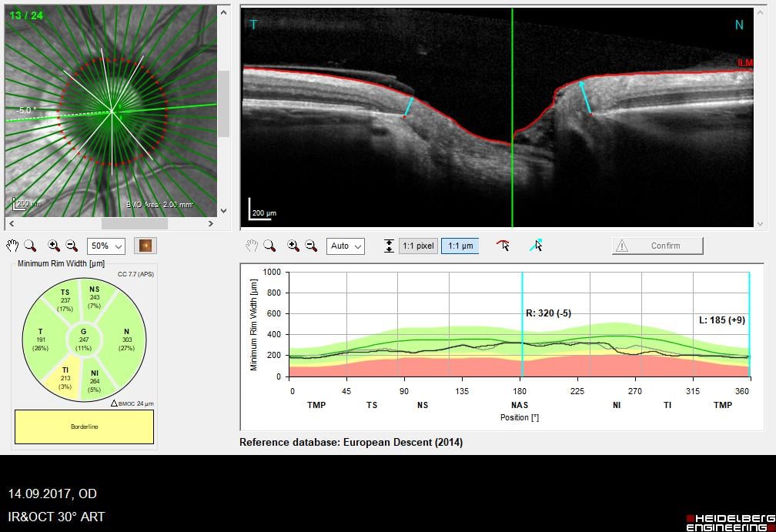Viewport: 776px width, 532px height.
Task: Zoom out on the OCT B-scan
Action: [311, 246]
